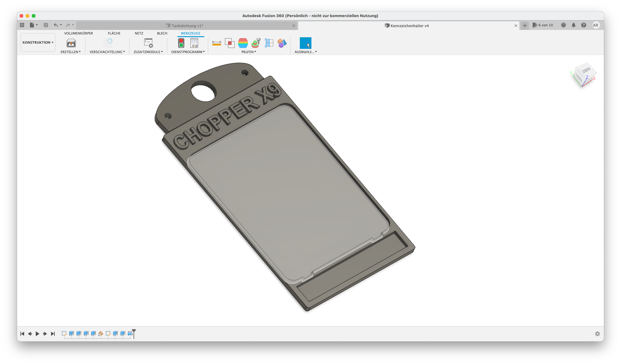Open the scripts and add-ins icon
Viewport: 621px width, 364px height.
click(x=149, y=43)
